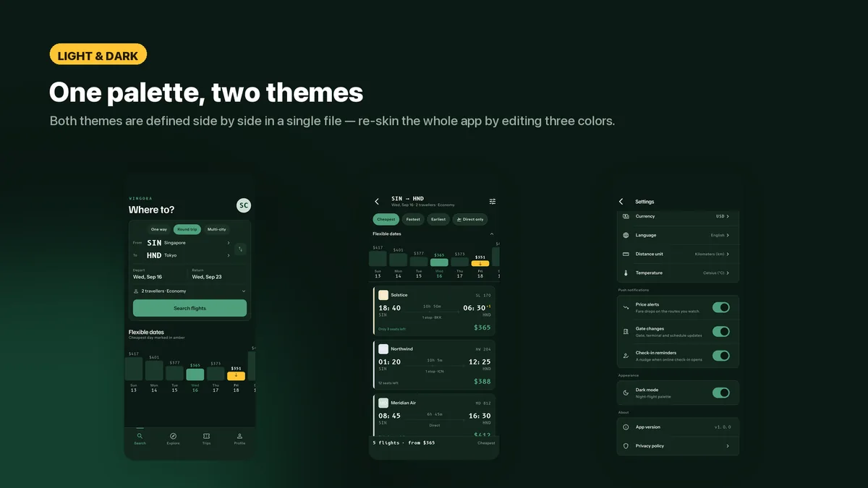Open the SC profile avatar on home screen
This screenshot has height=488, width=868.
244,205
